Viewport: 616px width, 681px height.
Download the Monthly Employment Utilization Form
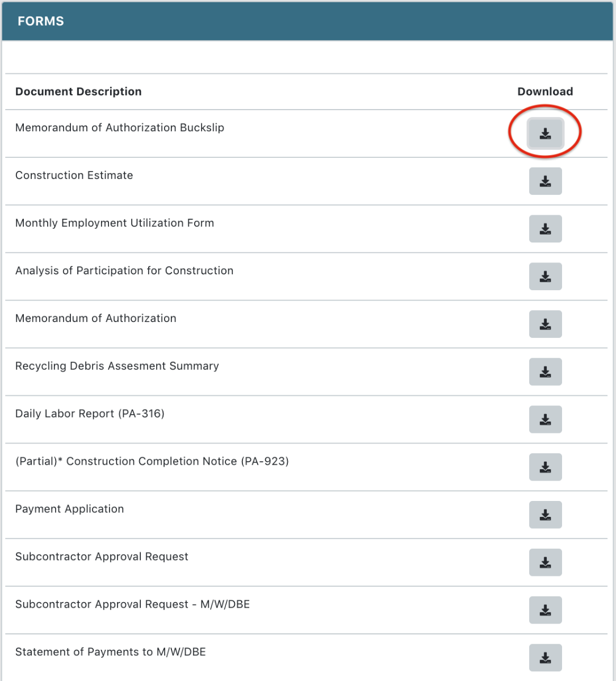coord(545,229)
